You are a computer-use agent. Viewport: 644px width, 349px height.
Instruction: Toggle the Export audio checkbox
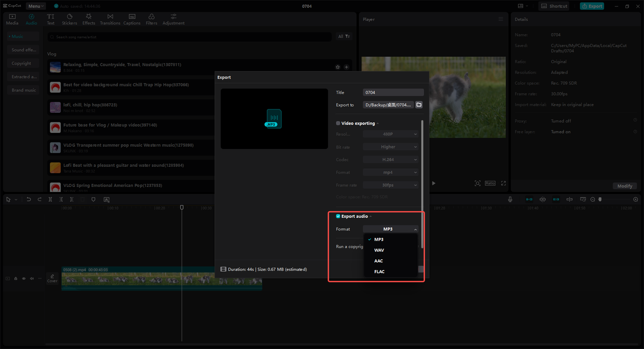[338, 216]
